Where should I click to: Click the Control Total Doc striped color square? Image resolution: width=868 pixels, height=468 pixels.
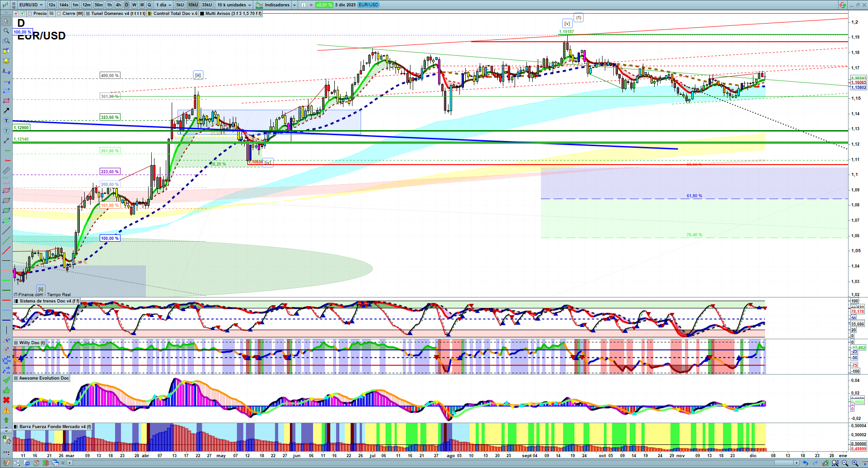point(150,14)
